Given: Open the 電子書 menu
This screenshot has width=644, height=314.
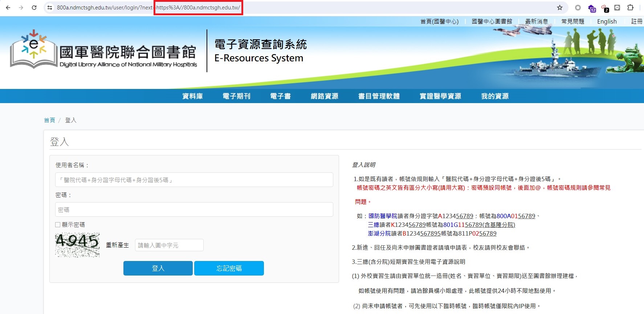Looking at the screenshot, I should (280, 96).
